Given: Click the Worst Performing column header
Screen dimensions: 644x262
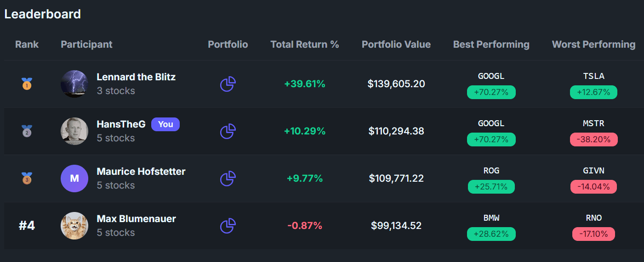Looking at the screenshot, I should point(593,45).
